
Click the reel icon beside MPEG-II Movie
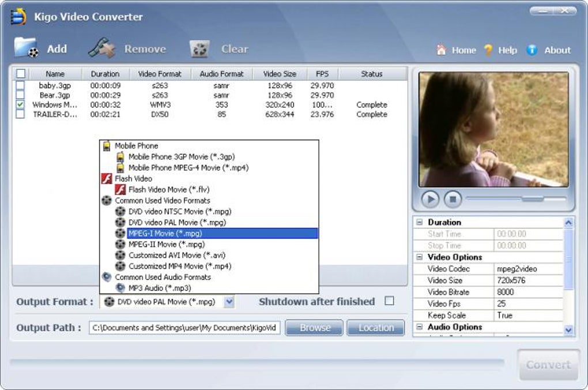click(x=120, y=245)
